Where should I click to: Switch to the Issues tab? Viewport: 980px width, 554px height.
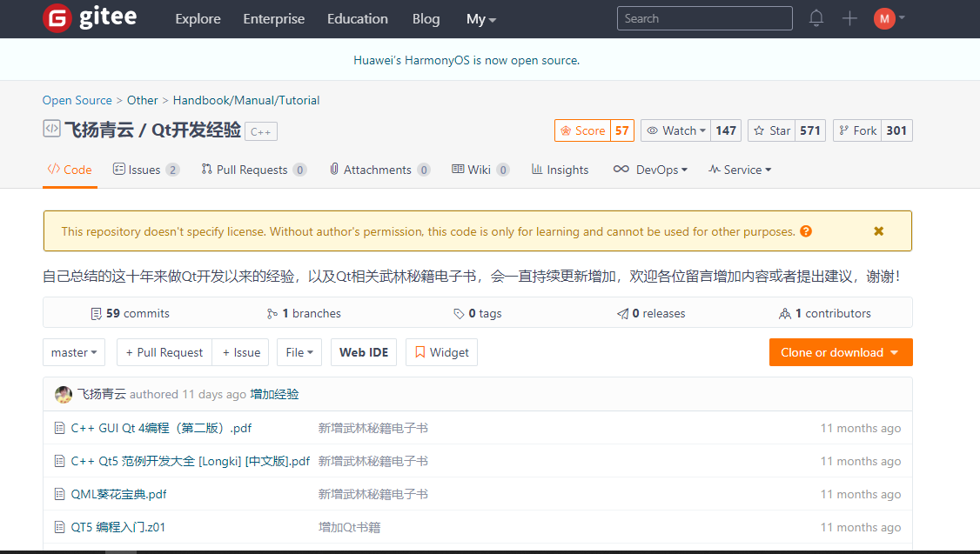(x=145, y=170)
